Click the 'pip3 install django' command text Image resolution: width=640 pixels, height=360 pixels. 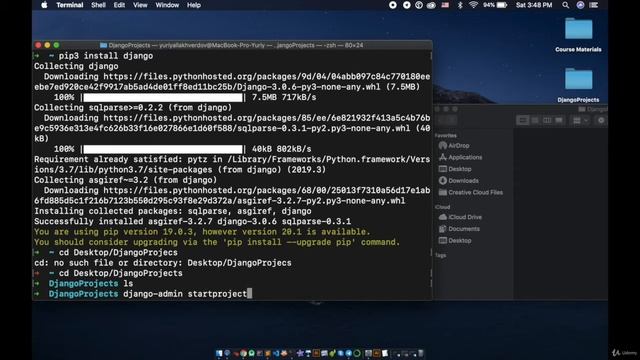point(106,56)
